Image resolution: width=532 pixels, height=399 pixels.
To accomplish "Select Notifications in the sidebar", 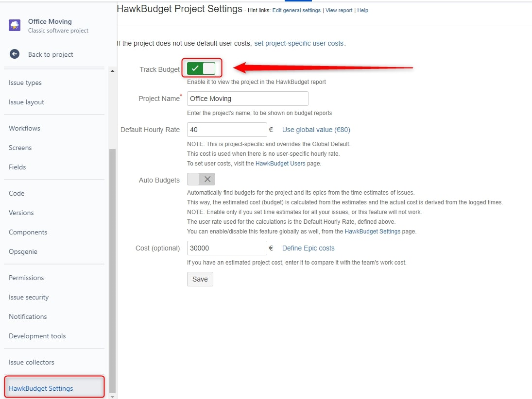I will 27,316.
